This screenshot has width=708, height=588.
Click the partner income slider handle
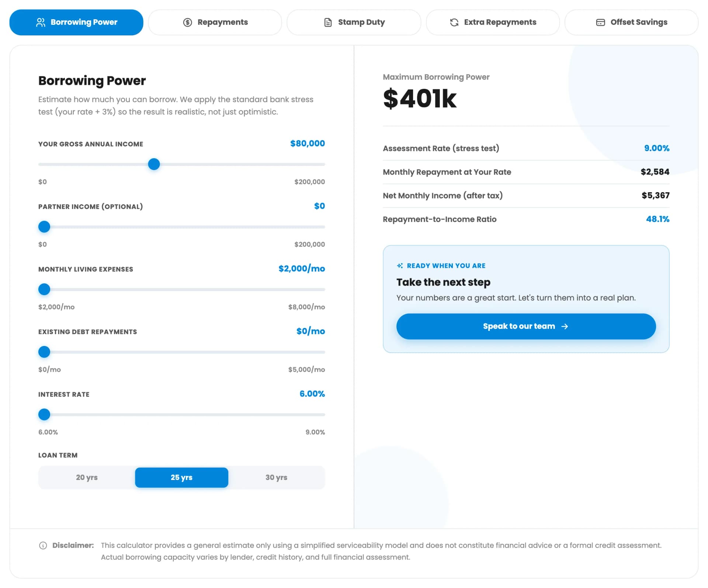pos(44,227)
